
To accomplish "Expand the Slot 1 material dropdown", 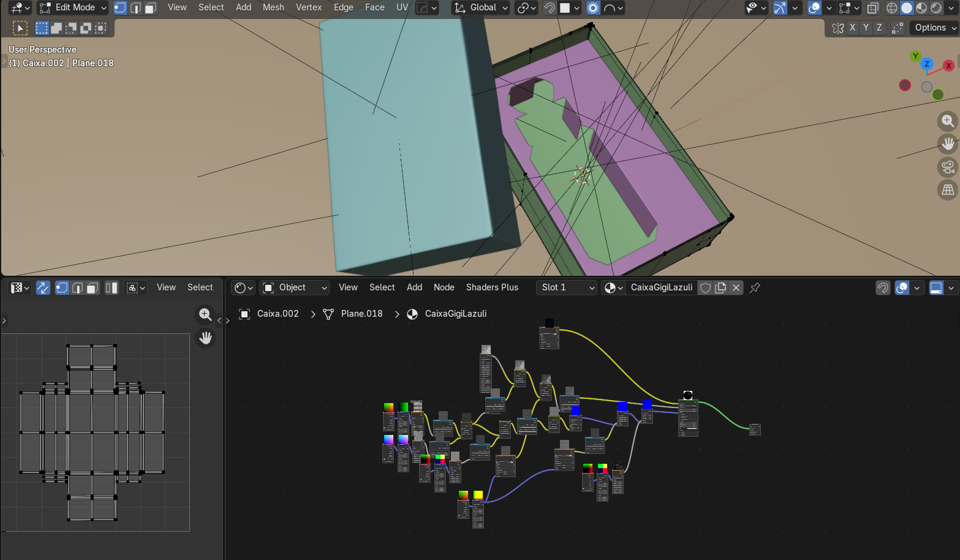I will click(x=567, y=287).
